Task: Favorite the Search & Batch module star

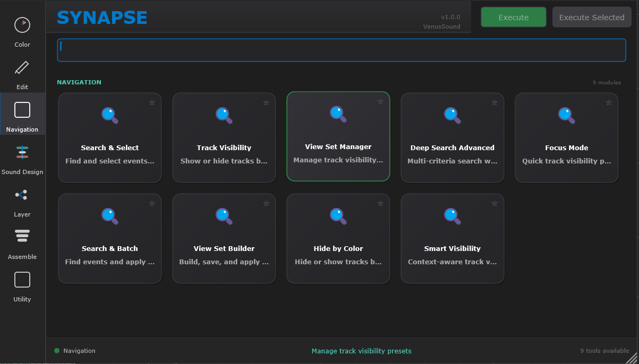Action: tap(152, 203)
